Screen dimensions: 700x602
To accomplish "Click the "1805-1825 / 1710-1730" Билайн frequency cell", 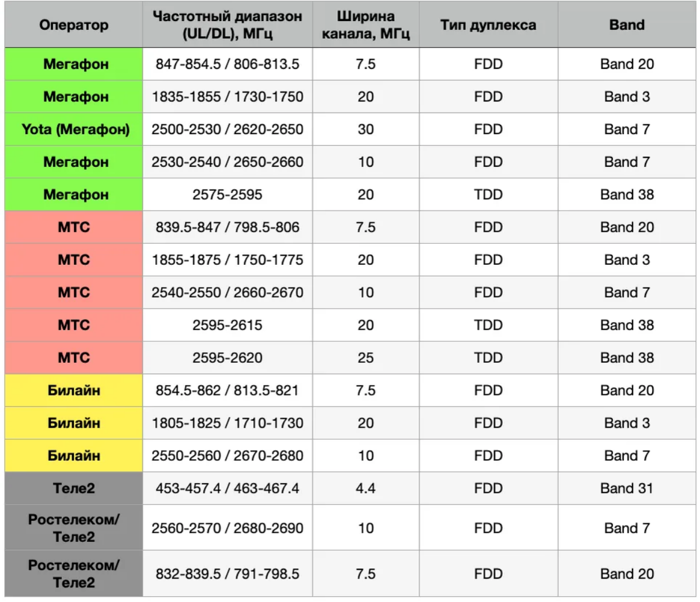I will [x=228, y=423].
